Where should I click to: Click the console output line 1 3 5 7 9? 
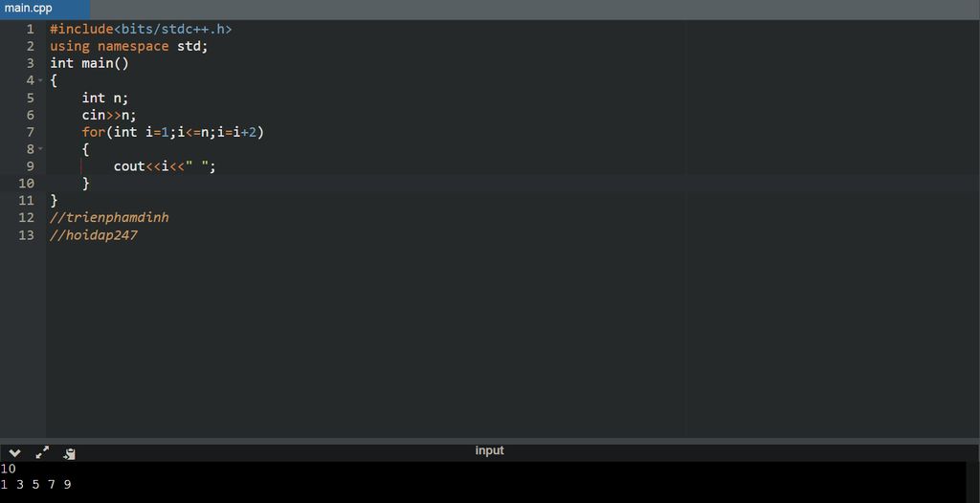click(x=36, y=485)
